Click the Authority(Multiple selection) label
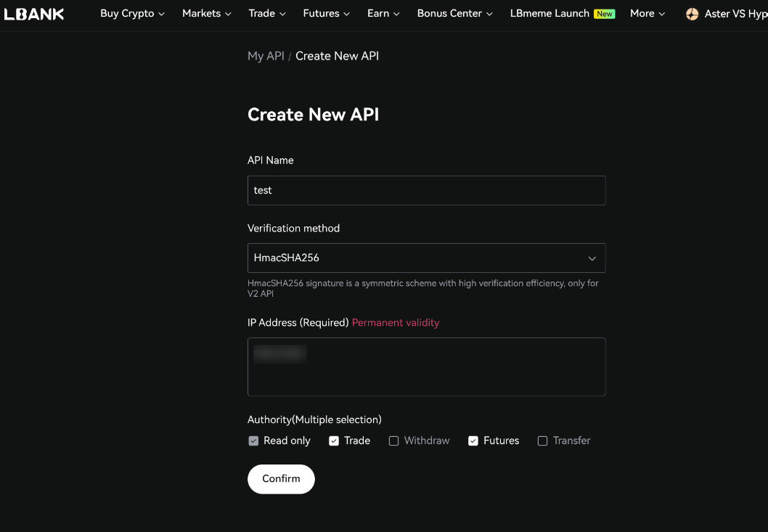This screenshot has height=532, width=768. [x=314, y=420]
